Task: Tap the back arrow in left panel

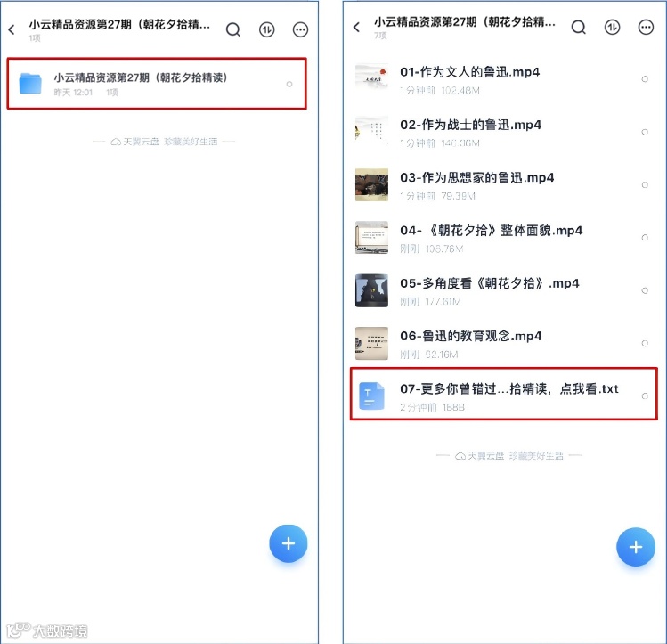Action: pyautogui.click(x=12, y=29)
